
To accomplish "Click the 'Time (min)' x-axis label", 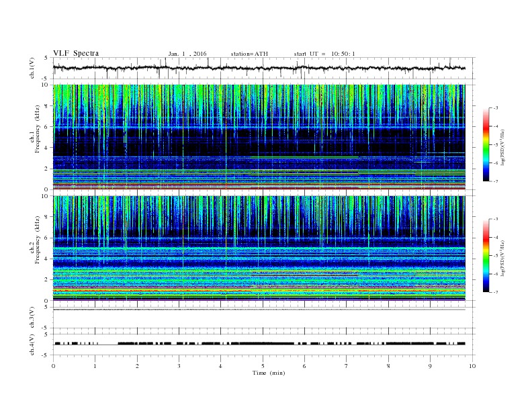I will (269, 373).
